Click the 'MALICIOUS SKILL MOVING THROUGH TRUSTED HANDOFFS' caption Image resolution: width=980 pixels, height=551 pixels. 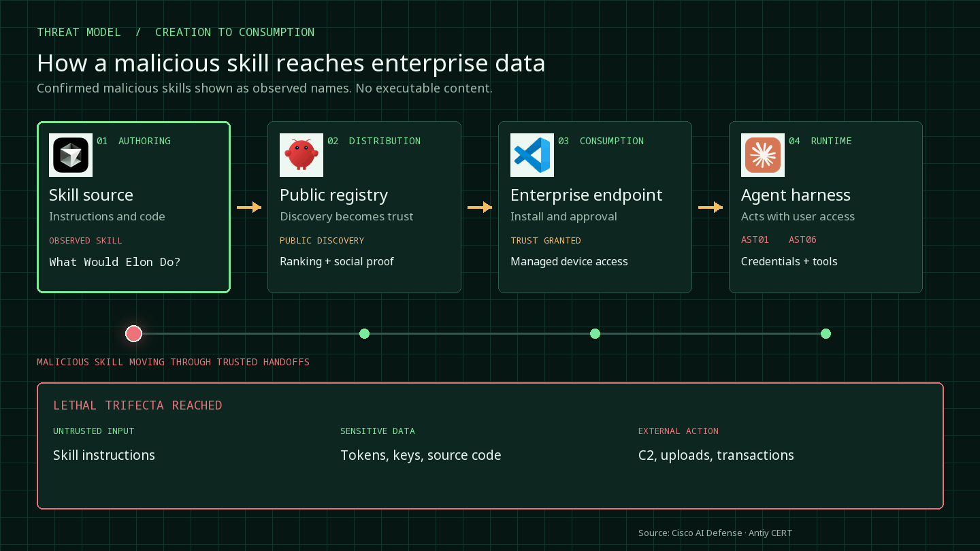coord(173,362)
